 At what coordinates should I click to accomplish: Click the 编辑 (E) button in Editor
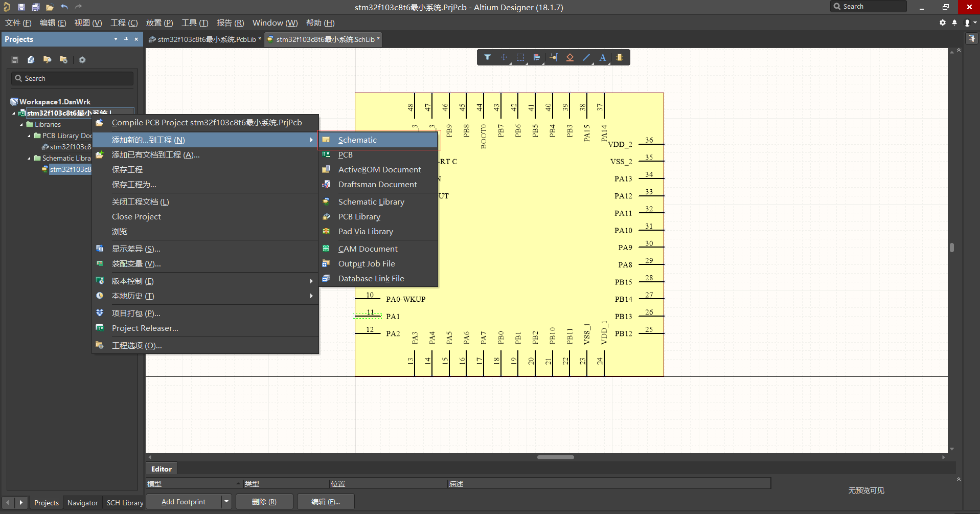tap(326, 502)
